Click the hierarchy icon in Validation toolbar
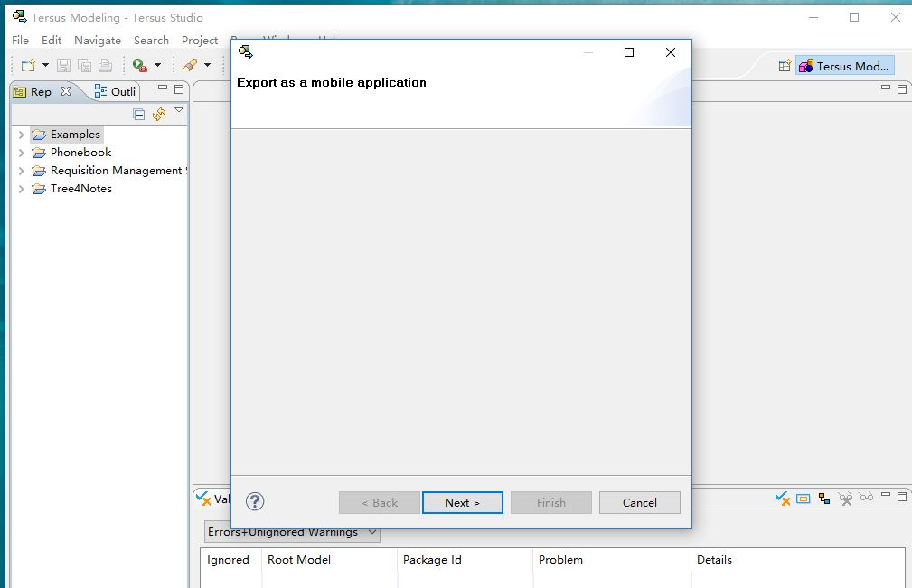This screenshot has width=912, height=588. click(824, 498)
